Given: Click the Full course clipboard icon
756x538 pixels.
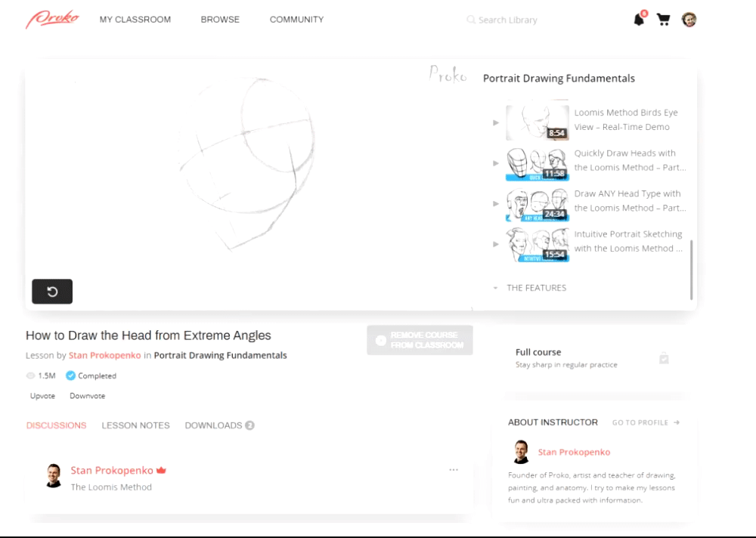Looking at the screenshot, I should (664, 358).
